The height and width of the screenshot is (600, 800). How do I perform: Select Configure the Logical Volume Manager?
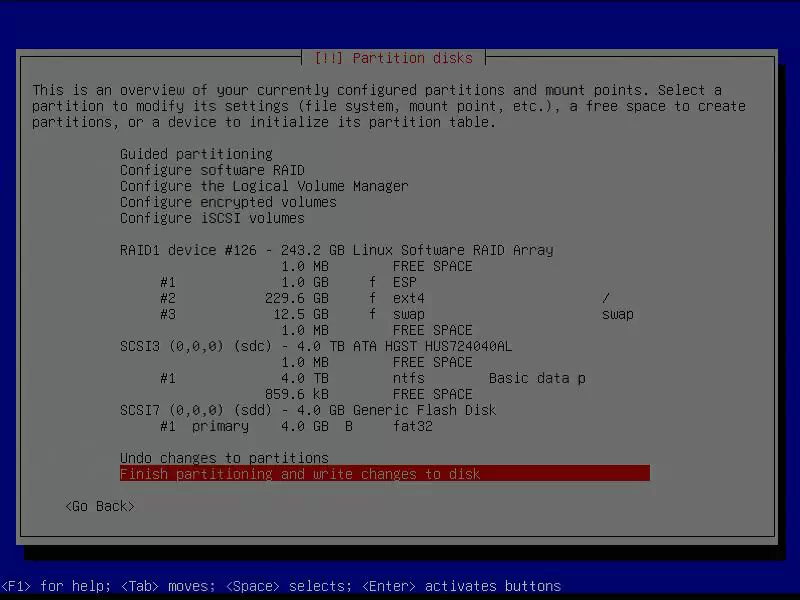pos(264,186)
